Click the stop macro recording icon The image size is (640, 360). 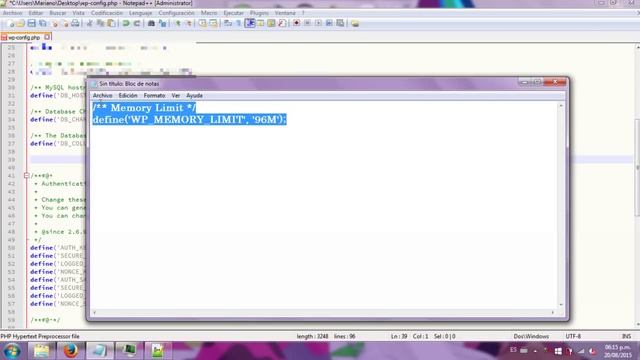pyautogui.click(x=307, y=23)
